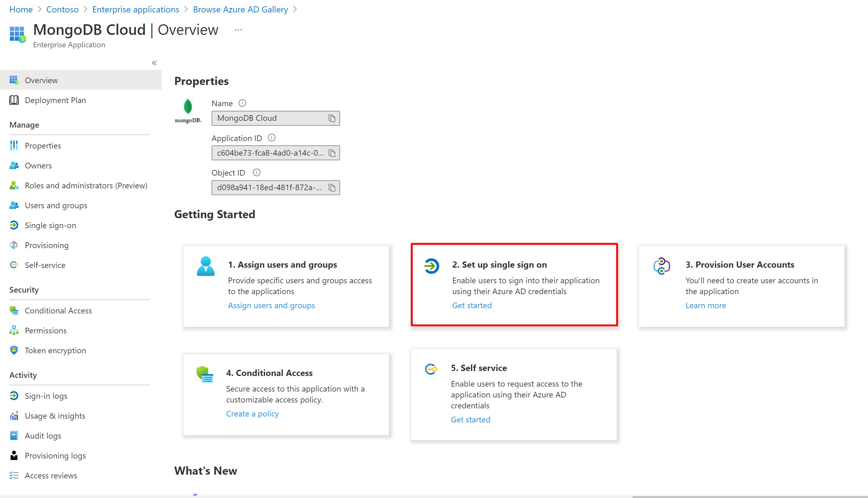Copy the Object ID to clipboard
Image resolution: width=868 pixels, height=498 pixels.
tap(332, 187)
